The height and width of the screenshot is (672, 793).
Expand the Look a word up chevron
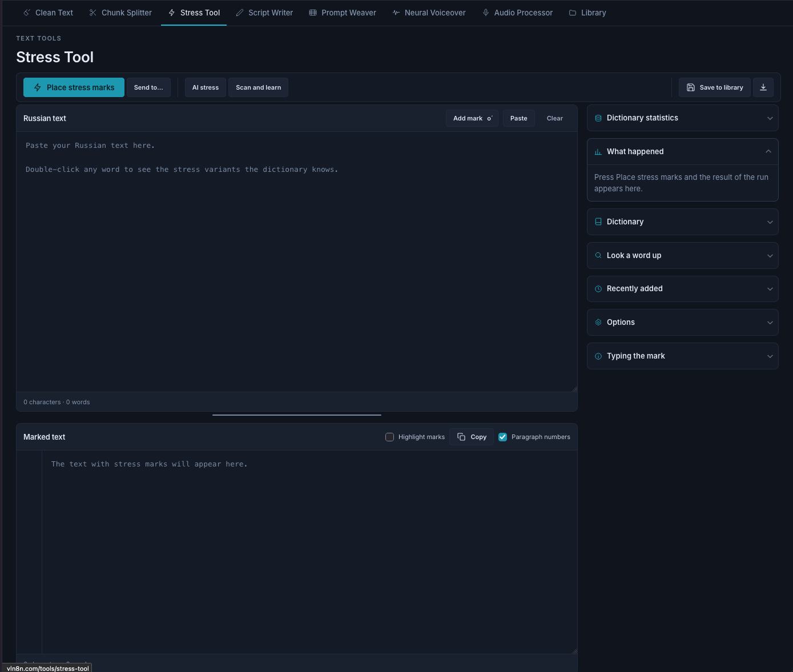[770, 256]
